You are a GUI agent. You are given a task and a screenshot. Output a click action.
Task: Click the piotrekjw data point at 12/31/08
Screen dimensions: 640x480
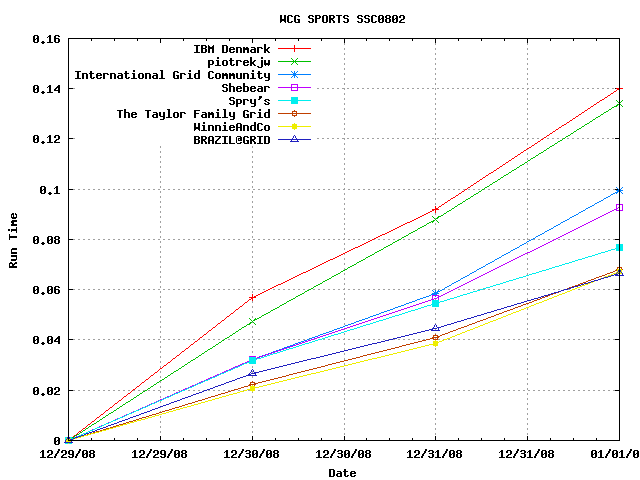pyautogui.click(x=435, y=219)
